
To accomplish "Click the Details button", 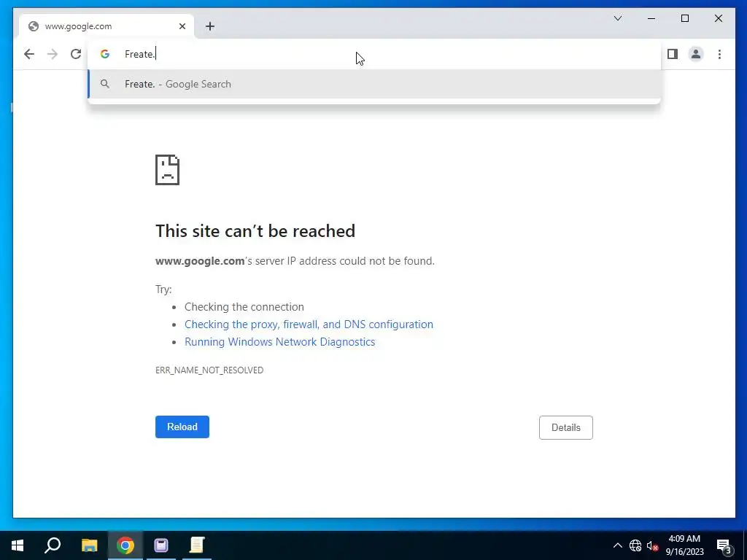I will (x=566, y=427).
